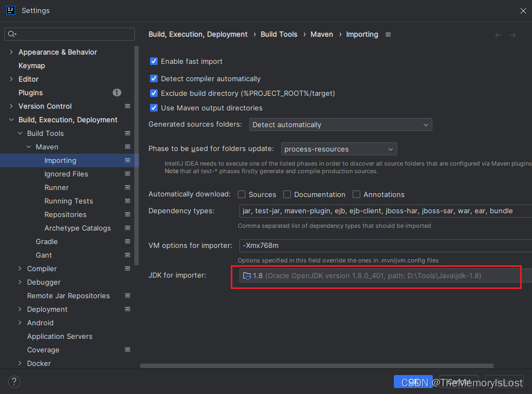The height and width of the screenshot is (394, 532).
Task: Open the JDK for importer combo box
Action: tap(385, 275)
